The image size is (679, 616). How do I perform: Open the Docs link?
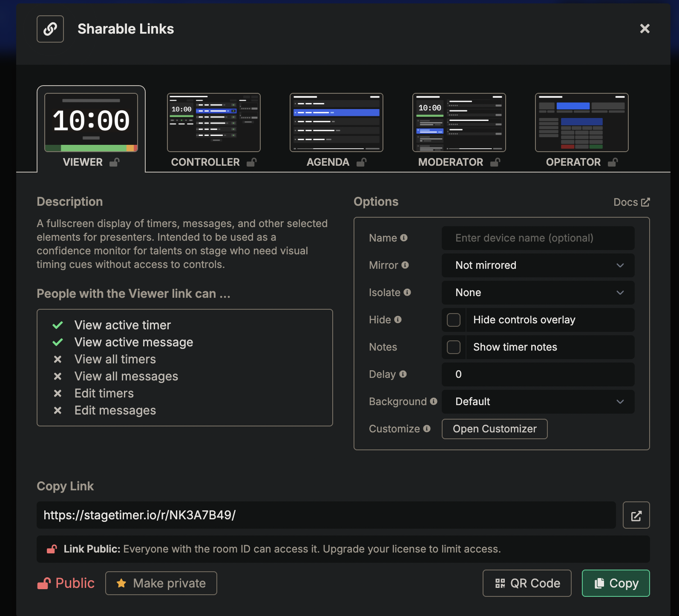(x=631, y=202)
